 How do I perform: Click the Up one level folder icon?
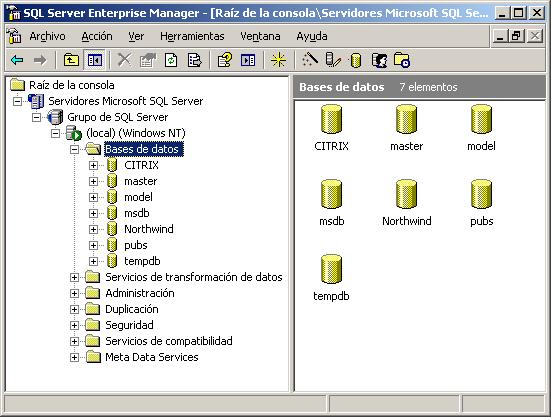pos(71,60)
